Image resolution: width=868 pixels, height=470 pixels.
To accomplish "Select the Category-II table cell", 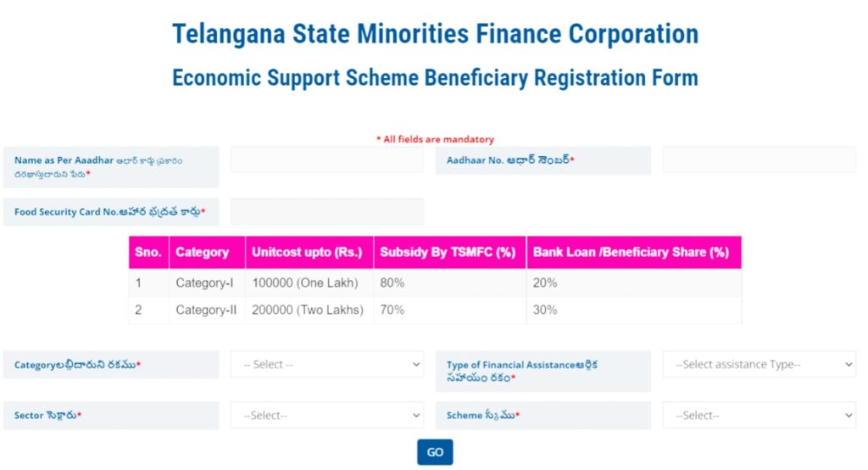I will click(x=206, y=310).
